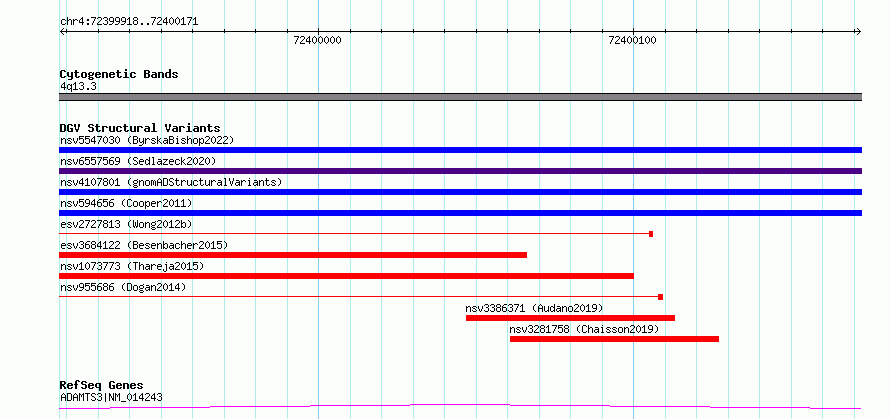Click the purple nsv6557569 variant bar
890x419 pixels.
pos(460,171)
